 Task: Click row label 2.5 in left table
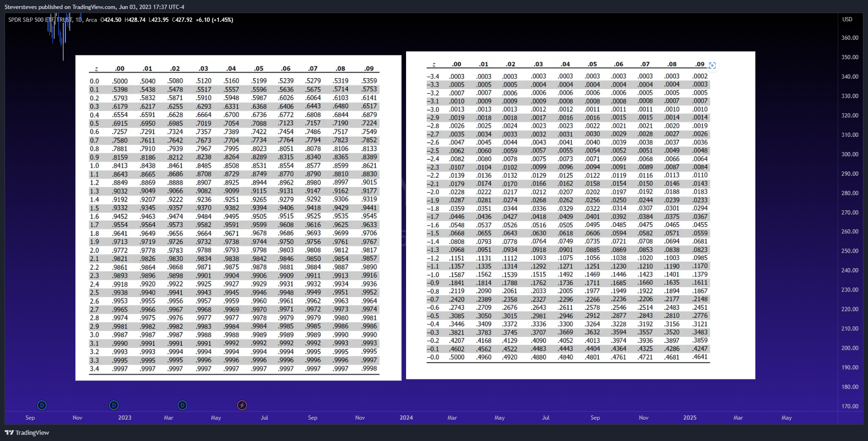[x=95, y=293]
